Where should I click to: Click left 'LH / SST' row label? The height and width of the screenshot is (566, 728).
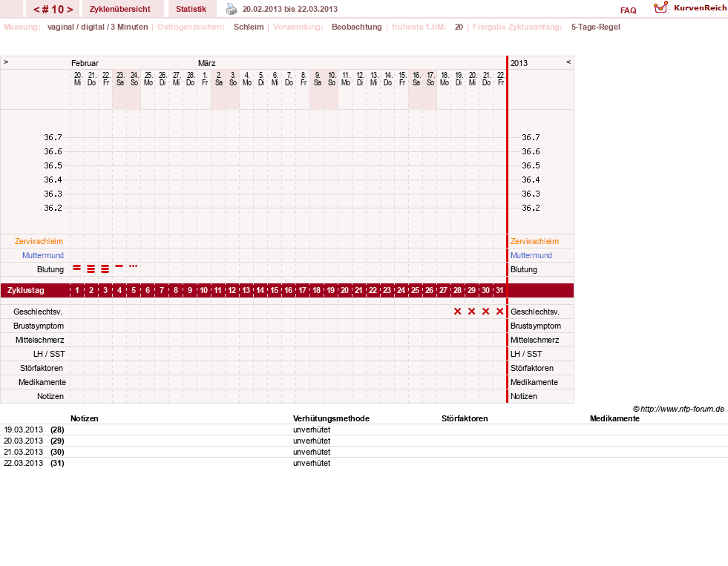pyautogui.click(x=49, y=354)
